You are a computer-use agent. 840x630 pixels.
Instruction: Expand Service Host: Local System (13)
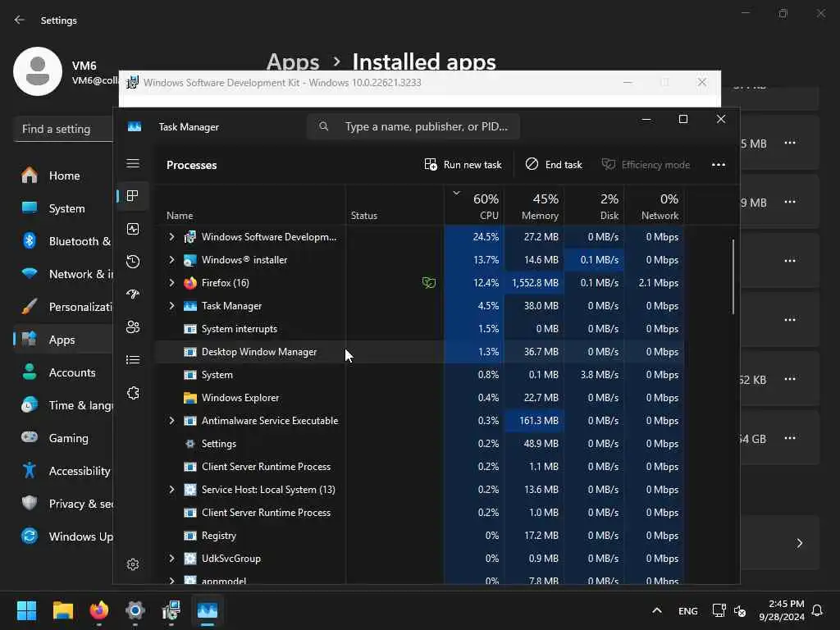(171, 490)
